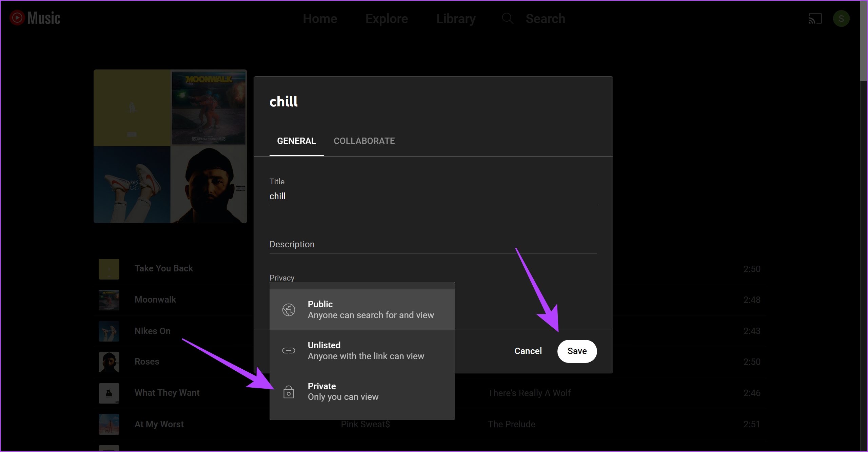The height and width of the screenshot is (452, 868).
Task: Click the search magnifier icon
Action: click(x=507, y=18)
